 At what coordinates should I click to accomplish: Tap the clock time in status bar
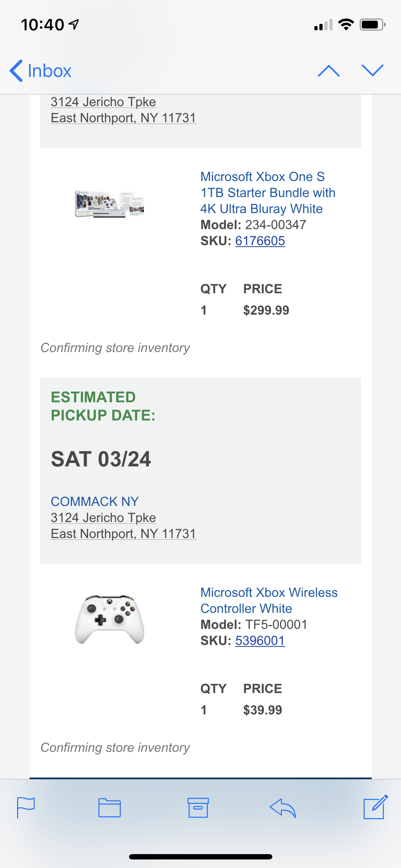(43, 25)
